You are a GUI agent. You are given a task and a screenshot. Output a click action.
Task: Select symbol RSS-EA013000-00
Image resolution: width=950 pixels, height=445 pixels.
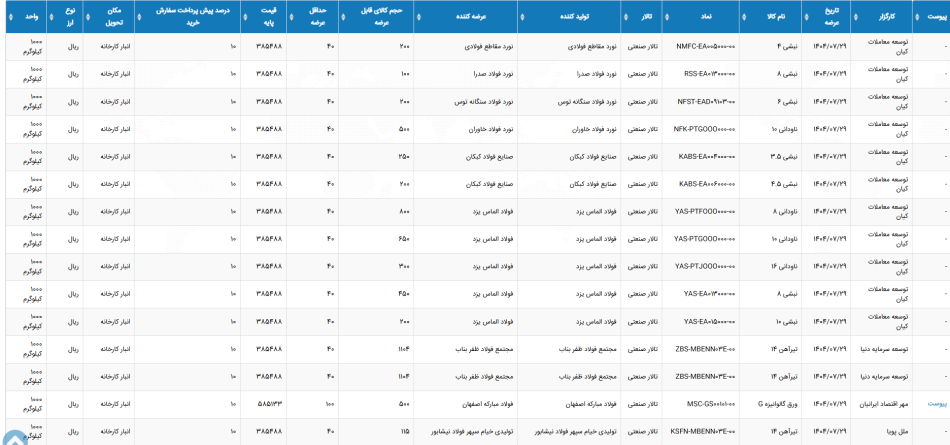point(709,74)
